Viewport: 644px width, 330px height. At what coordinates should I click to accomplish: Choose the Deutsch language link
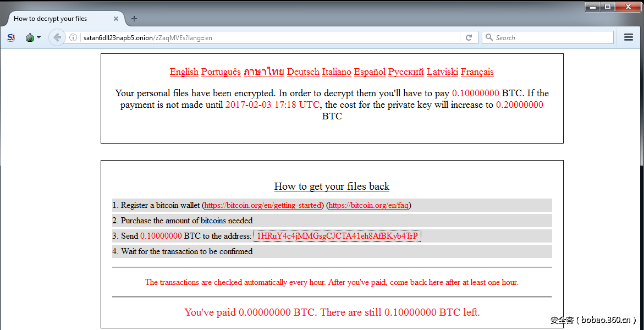point(303,72)
